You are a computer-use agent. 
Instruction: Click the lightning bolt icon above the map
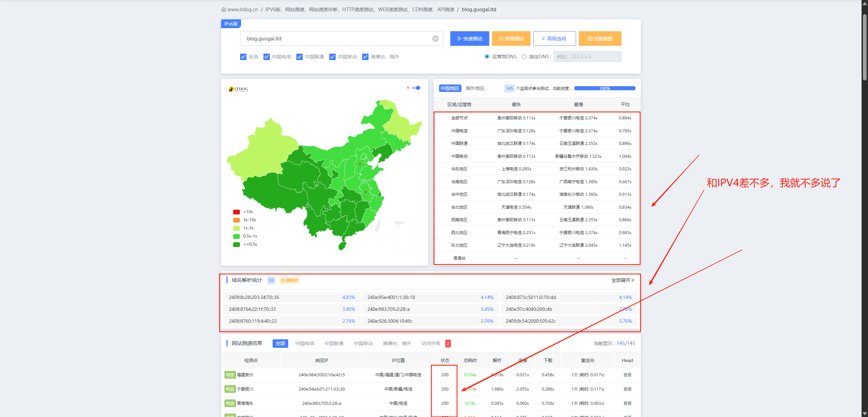pyautogui.click(x=408, y=88)
